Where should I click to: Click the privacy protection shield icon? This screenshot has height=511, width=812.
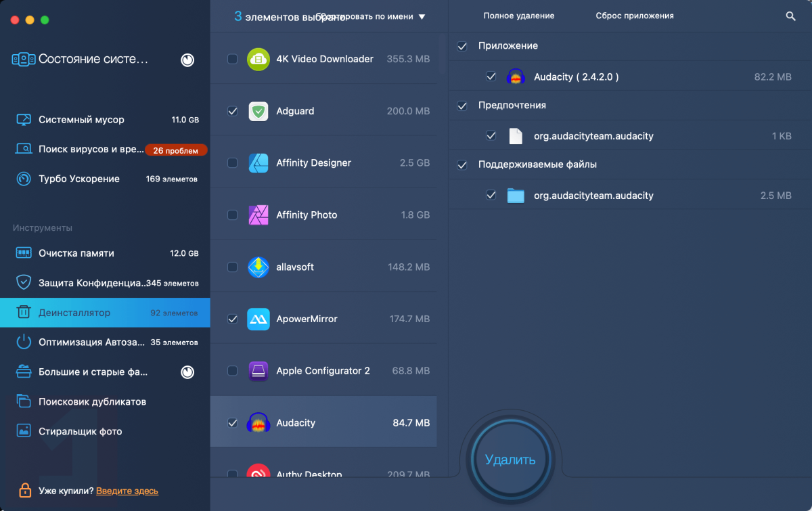point(24,282)
